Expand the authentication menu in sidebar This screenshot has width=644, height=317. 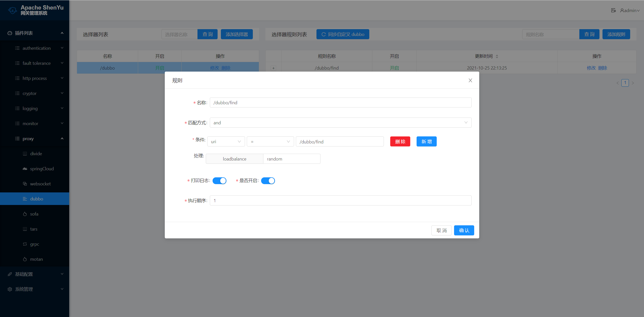(36, 48)
